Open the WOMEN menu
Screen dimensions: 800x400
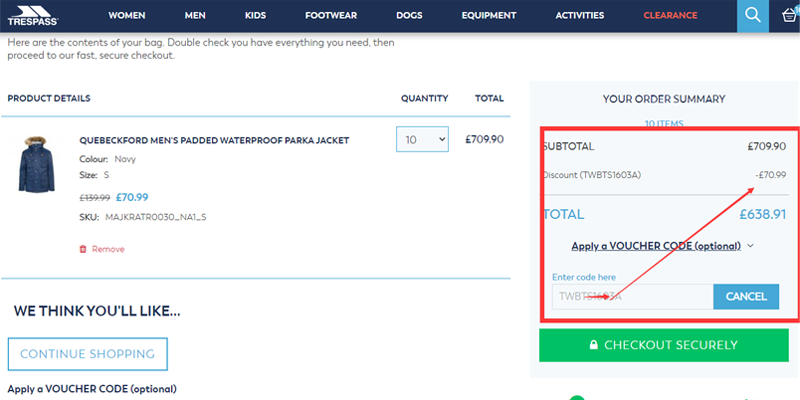127,16
